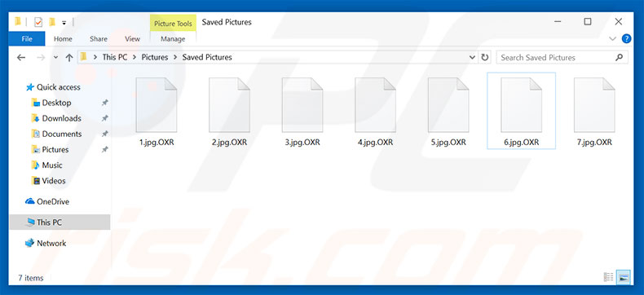644x295 pixels.
Task: Click the 1.jpg.OXR filename label
Action: tap(157, 143)
